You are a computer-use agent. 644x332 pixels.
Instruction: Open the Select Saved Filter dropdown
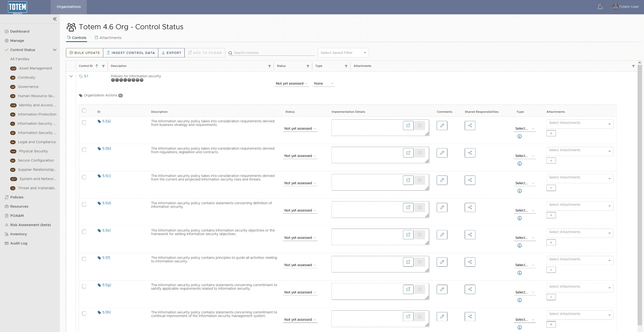(343, 53)
